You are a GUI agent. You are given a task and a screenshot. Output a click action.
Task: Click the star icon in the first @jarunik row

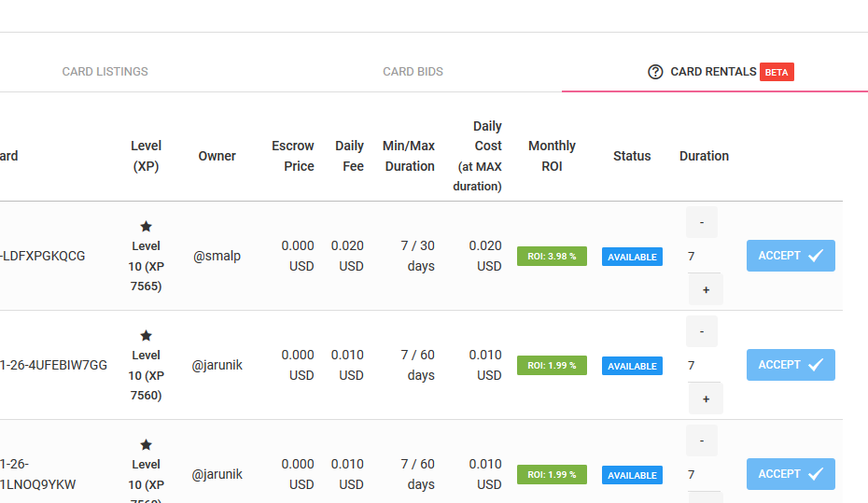click(x=147, y=335)
